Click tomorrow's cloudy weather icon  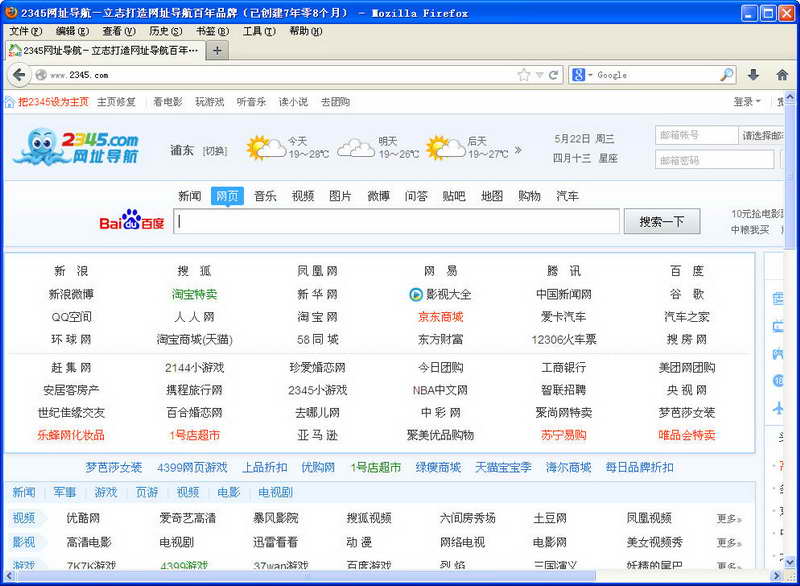point(356,148)
